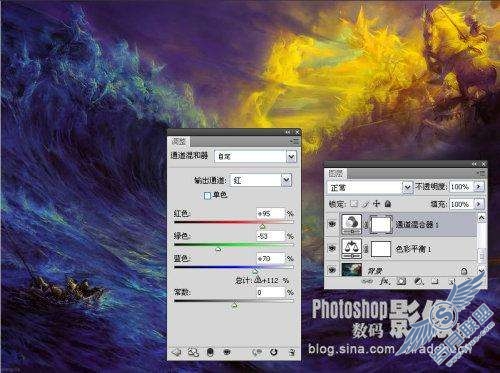Click the background layer padlock icon
The width and height of the screenshot is (500, 373).
[x=464, y=271]
